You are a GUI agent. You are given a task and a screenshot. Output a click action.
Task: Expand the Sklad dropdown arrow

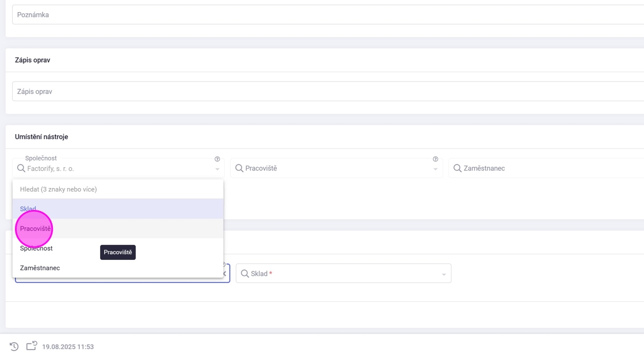[444, 274]
